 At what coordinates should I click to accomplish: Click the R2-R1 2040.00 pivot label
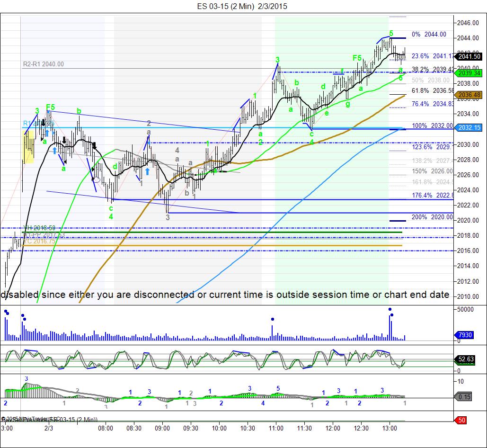tap(44, 64)
